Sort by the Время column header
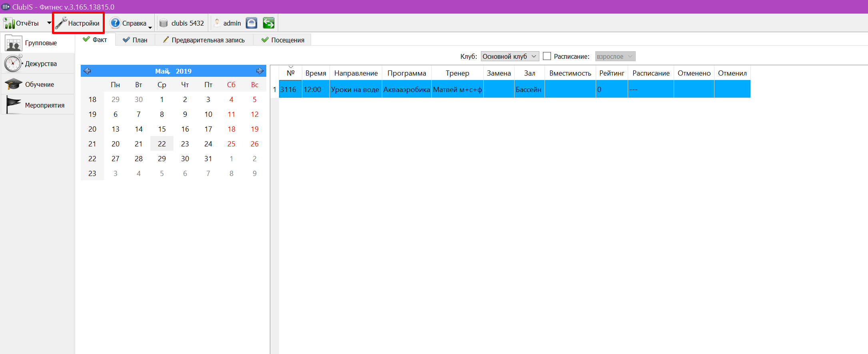Image resolution: width=868 pixels, height=354 pixels. (x=316, y=73)
